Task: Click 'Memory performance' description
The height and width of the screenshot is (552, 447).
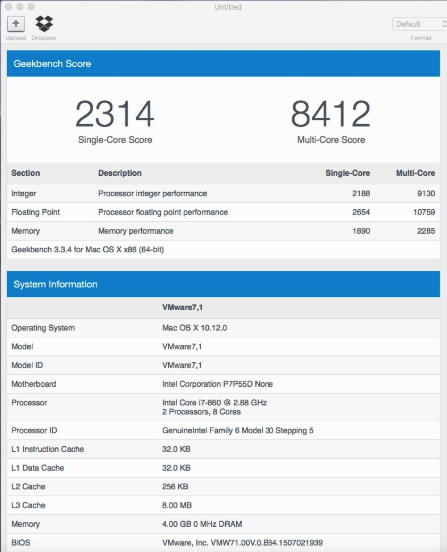Action: [x=136, y=231]
